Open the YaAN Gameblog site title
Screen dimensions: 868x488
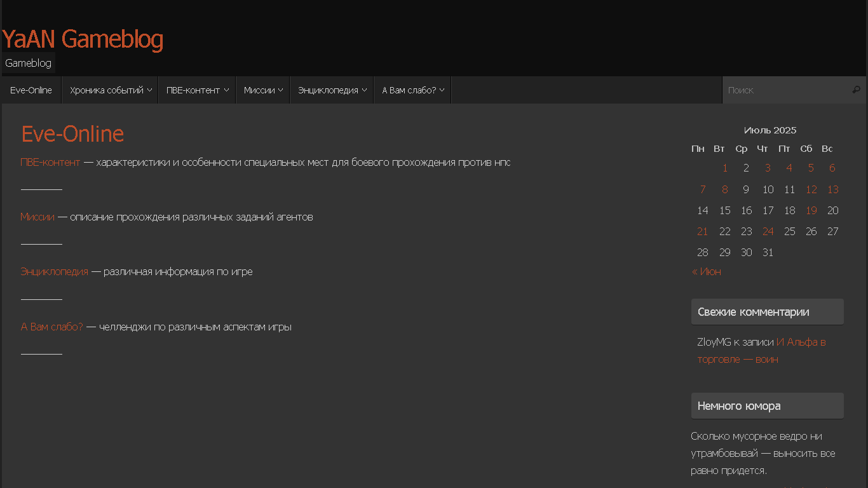(83, 39)
